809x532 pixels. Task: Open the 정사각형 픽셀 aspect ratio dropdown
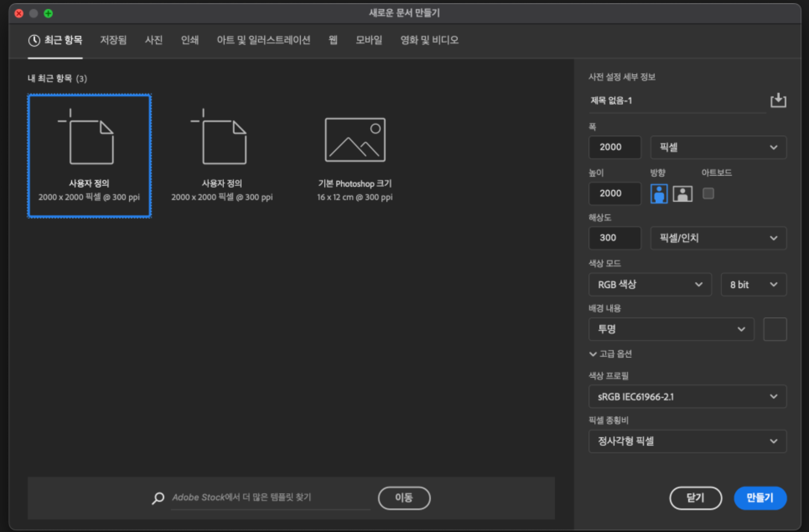(x=687, y=441)
